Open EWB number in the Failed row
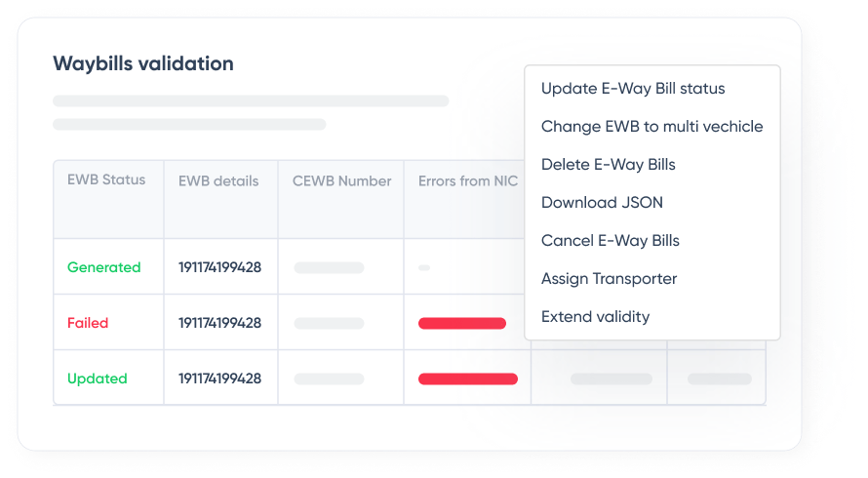The width and height of the screenshot is (868, 478). pyautogui.click(x=219, y=323)
